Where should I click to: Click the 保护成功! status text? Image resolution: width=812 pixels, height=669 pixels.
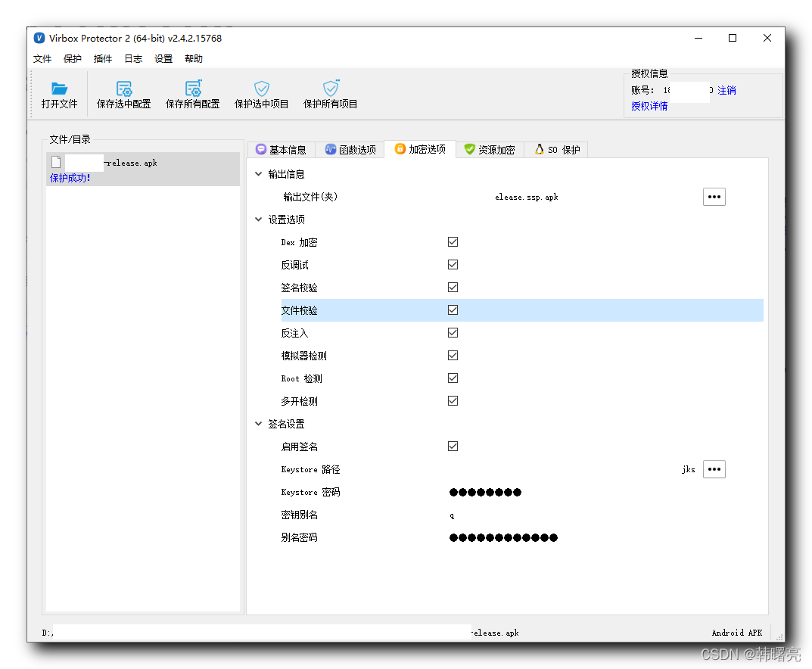70,178
